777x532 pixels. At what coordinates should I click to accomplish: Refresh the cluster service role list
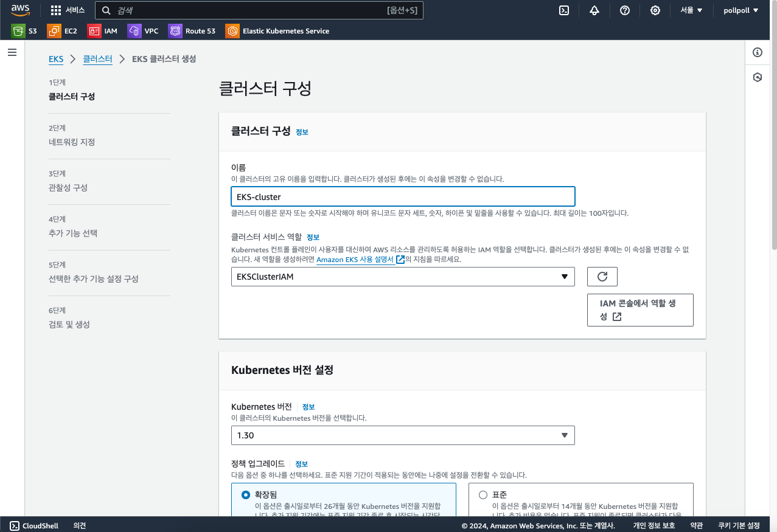point(602,277)
